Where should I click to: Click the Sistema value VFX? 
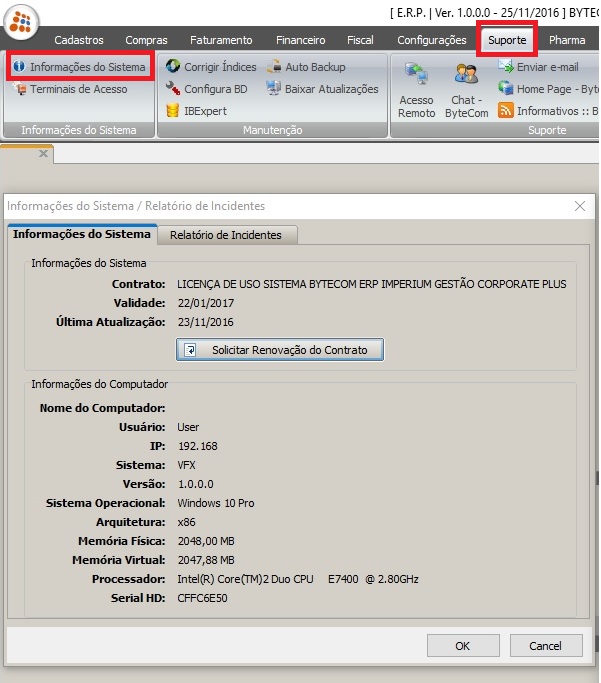(186, 465)
